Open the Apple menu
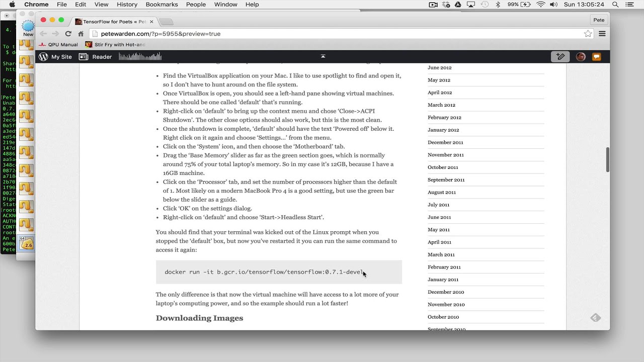Viewport: 644px width, 362px height. click(x=12, y=5)
